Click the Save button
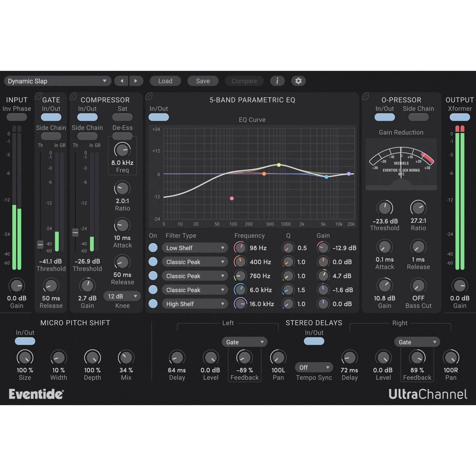476x476 pixels. click(x=203, y=81)
